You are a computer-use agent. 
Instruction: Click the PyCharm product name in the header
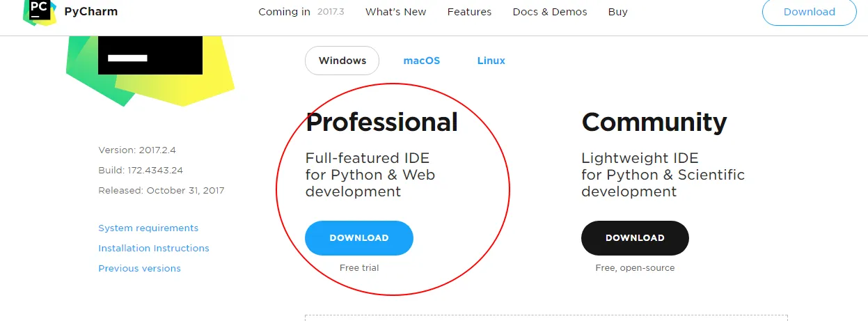(90, 12)
